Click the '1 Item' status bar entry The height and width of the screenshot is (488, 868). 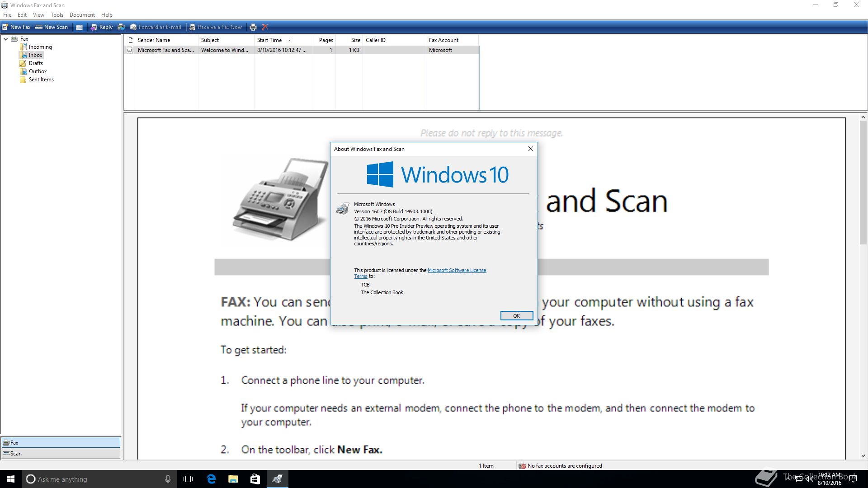pyautogui.click(x=486, y=466)
